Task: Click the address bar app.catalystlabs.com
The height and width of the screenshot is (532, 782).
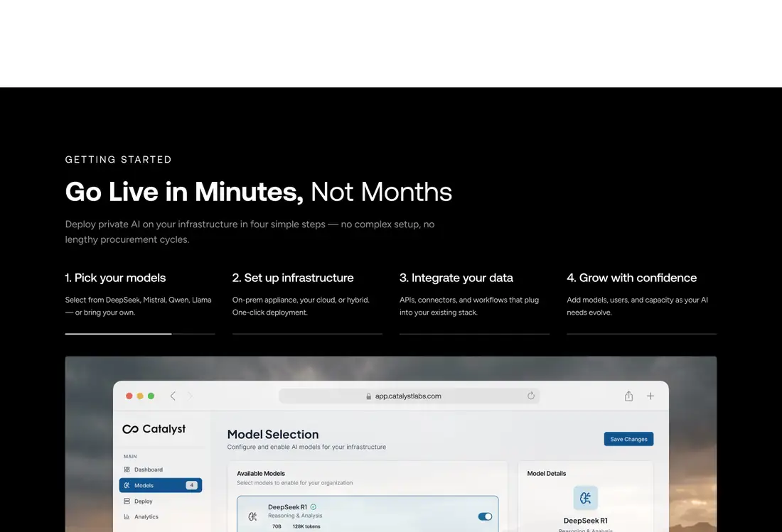Action: pos(409,396)
